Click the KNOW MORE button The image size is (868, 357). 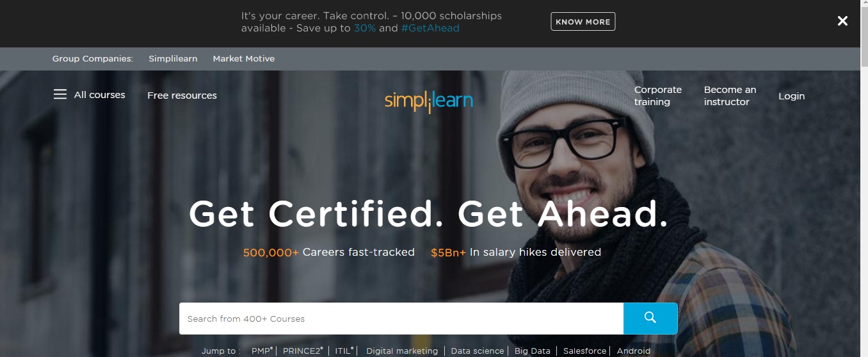583,22
